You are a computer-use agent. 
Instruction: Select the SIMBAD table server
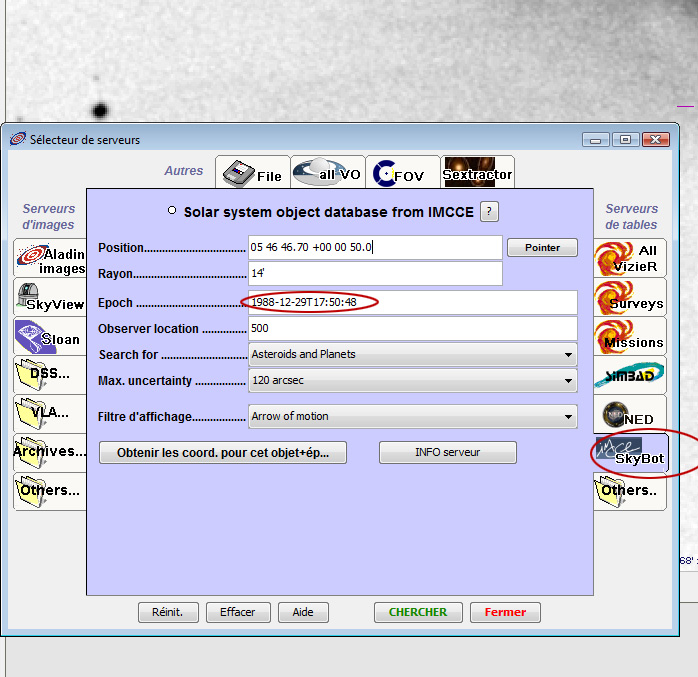point(630,375)
